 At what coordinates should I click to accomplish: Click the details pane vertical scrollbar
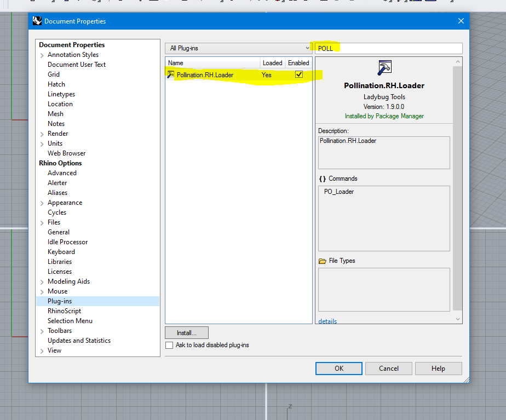[x=457, y=188]
